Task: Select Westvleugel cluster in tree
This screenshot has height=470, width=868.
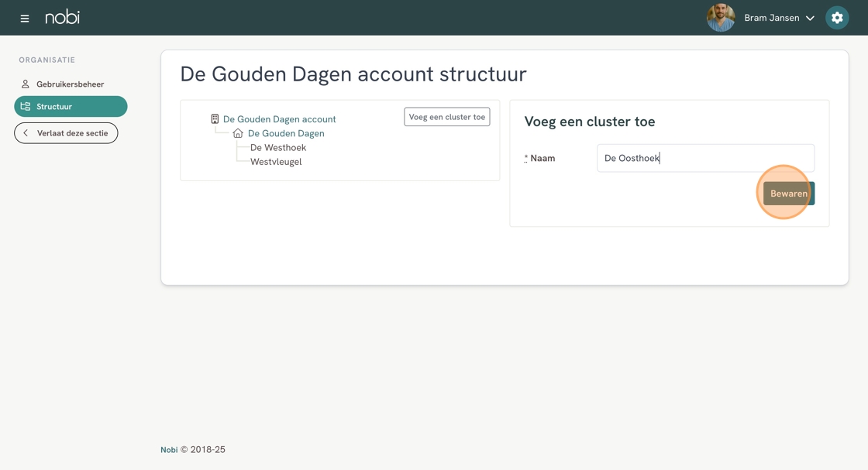Action: pos(276,162)
